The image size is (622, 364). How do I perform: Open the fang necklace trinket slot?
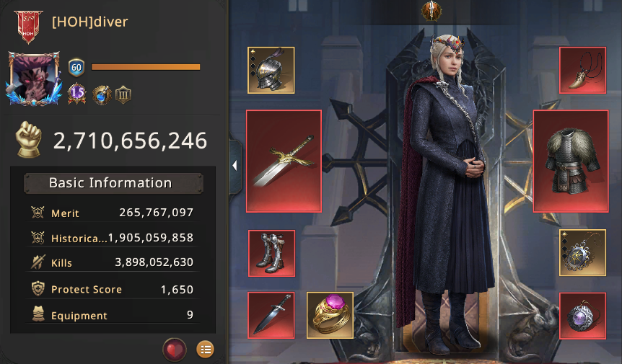[583, 70]
